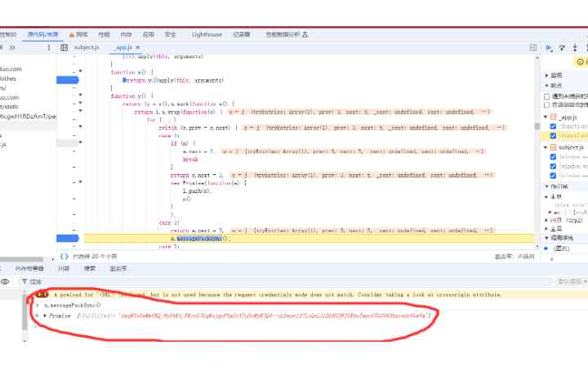Screen dimensions: 588x368
Task: Collapse the Call Stack section
Action: click(546, 238)
